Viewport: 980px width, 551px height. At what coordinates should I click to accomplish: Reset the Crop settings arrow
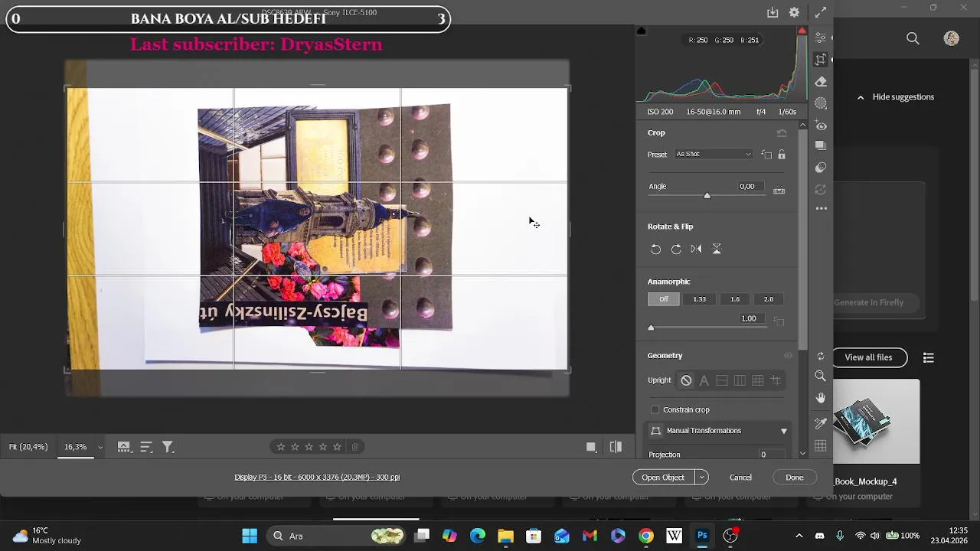tap(782, 133)
